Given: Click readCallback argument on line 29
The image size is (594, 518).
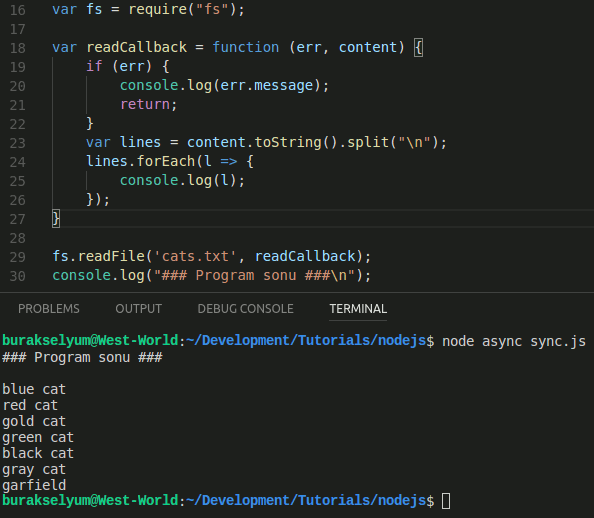Looking at the screenshot, I should click(305, 256).
